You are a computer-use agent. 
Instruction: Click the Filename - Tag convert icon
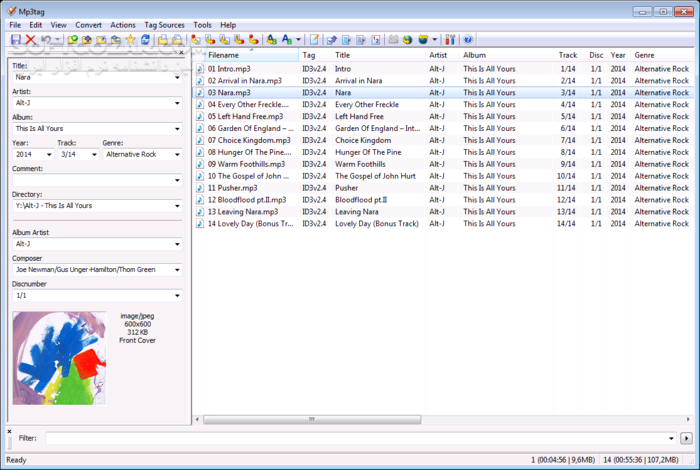coord(210,40)
